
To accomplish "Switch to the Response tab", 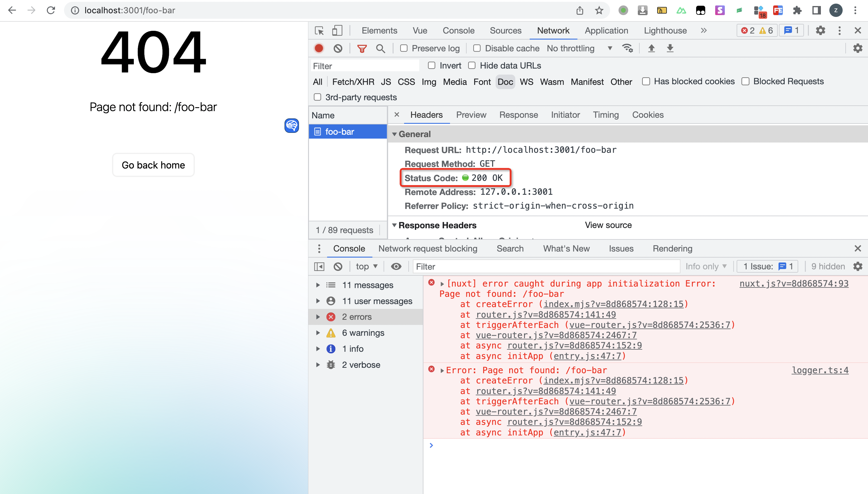I will tap(518, 115).
